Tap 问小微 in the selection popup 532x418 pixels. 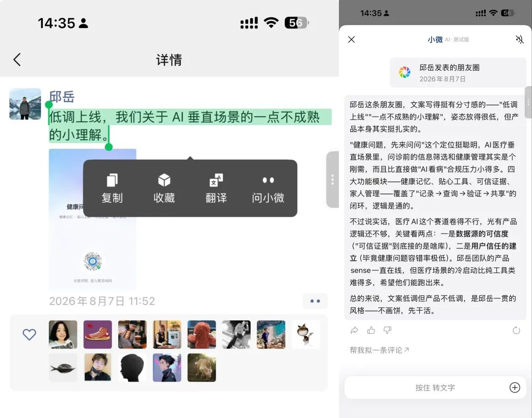[x=268, y=188]
